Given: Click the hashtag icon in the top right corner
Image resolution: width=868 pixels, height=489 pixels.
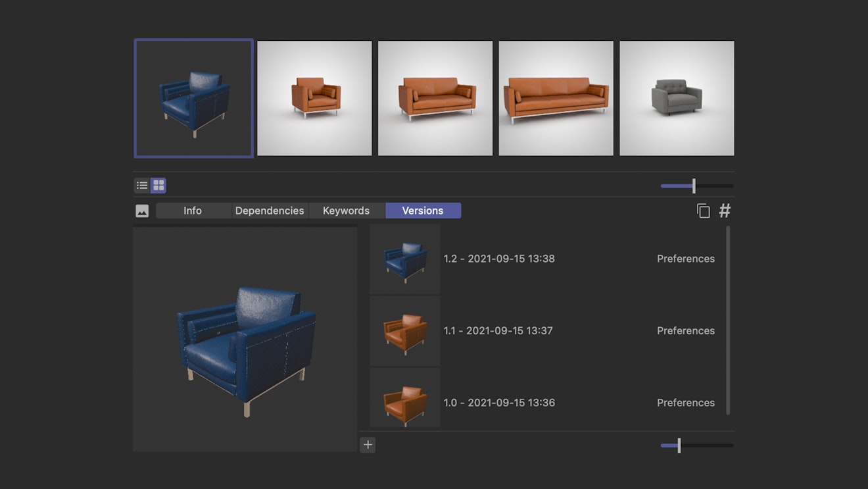Looking at the screenshot, I should 724,210.
